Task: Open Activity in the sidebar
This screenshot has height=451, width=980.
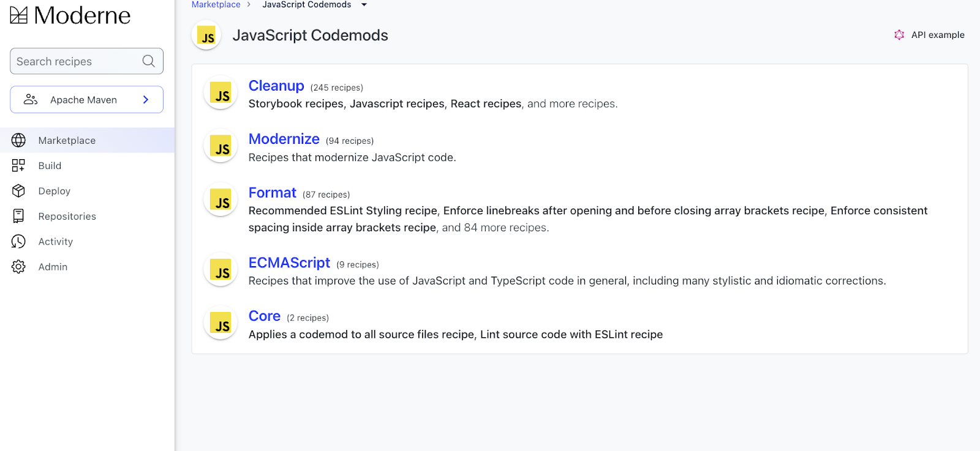Action: (x=87, y=242)
